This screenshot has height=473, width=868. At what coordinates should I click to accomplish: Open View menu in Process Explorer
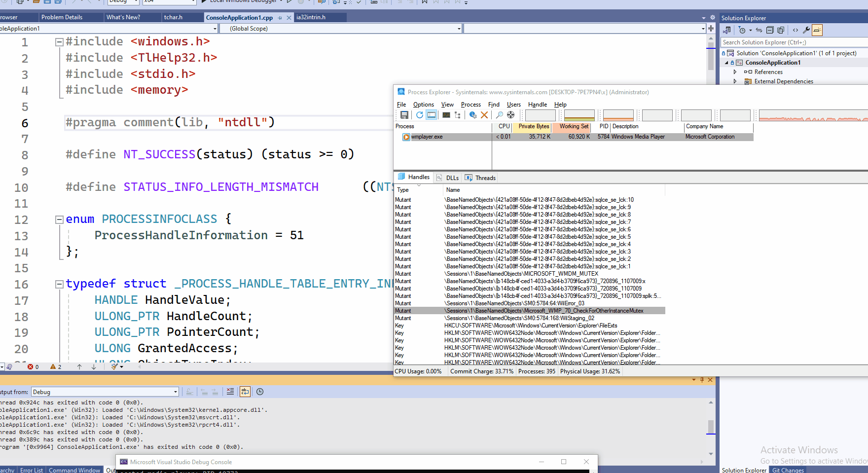pos(447,105)
